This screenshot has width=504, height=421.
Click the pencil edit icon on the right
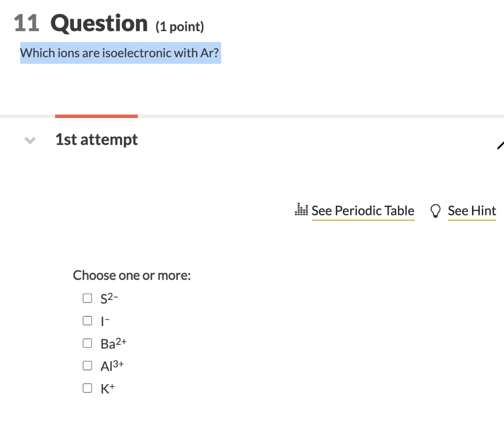[x=501, y=145]
